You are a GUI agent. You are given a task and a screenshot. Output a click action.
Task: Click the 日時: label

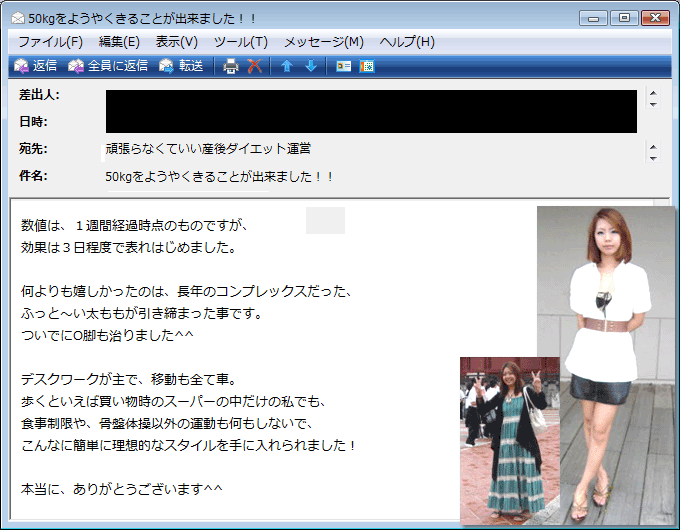tap(33, 122)
